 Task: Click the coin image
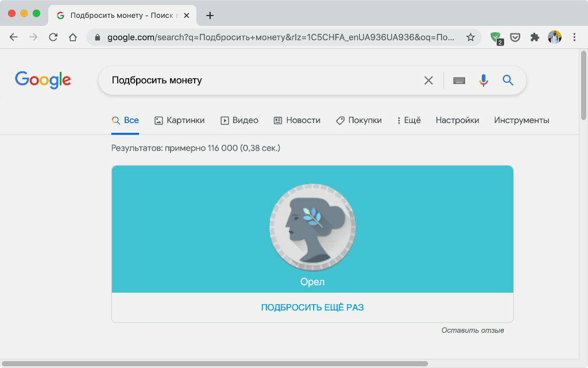[x=312, y=227]
